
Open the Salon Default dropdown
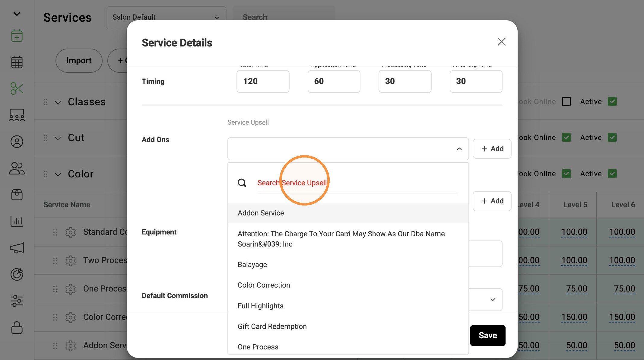166,18
